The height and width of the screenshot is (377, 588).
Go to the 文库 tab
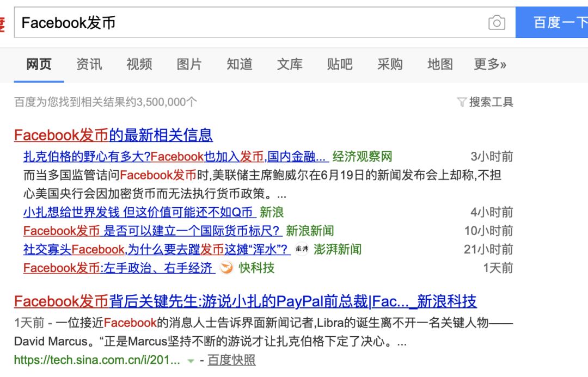(290, 64)
